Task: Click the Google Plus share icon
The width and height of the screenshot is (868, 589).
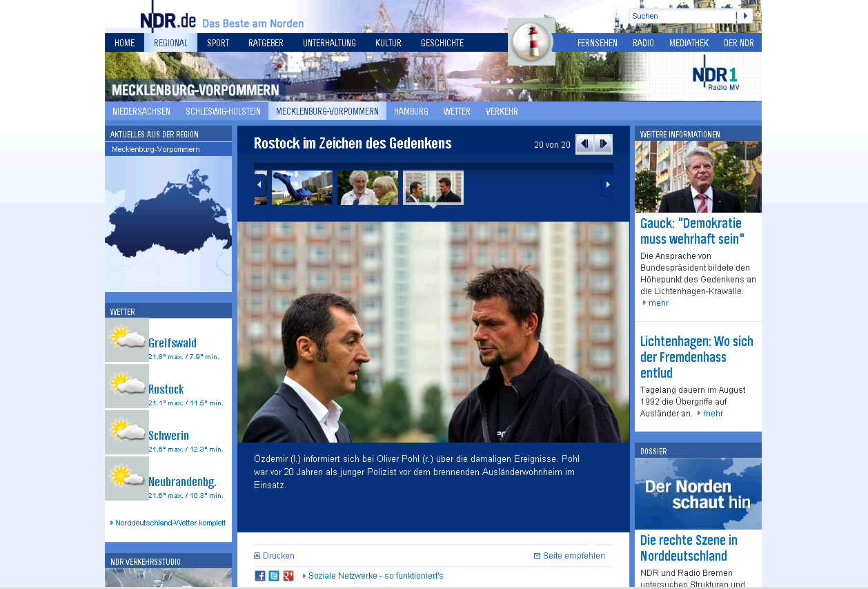Action: (x=288, y=576)
